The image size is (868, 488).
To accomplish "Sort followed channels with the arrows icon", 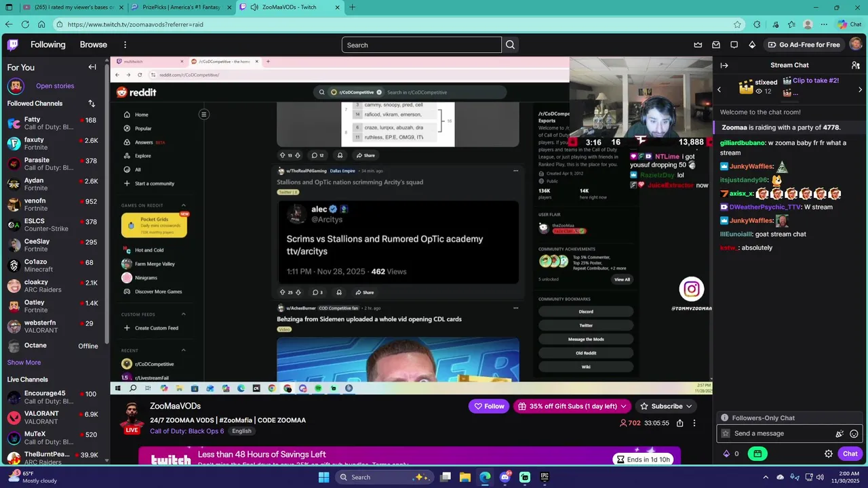I will pos(92,104).
